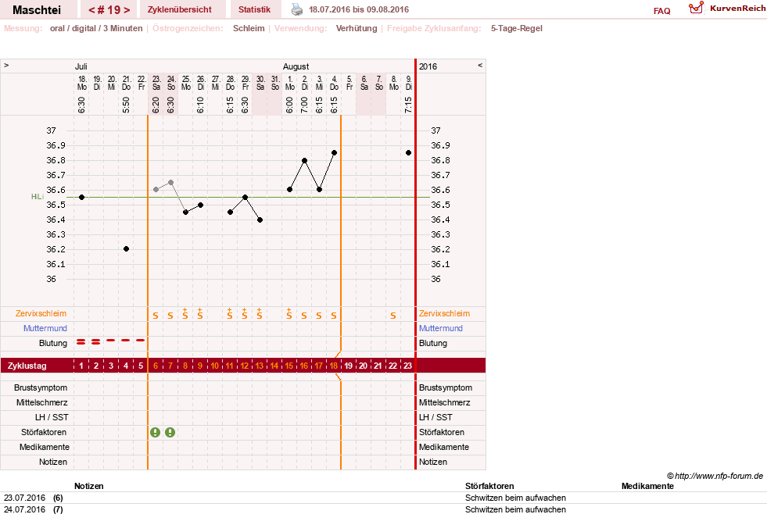Click the Störfaktoren exclamation icon for cycle day 7

coord(170,432)
